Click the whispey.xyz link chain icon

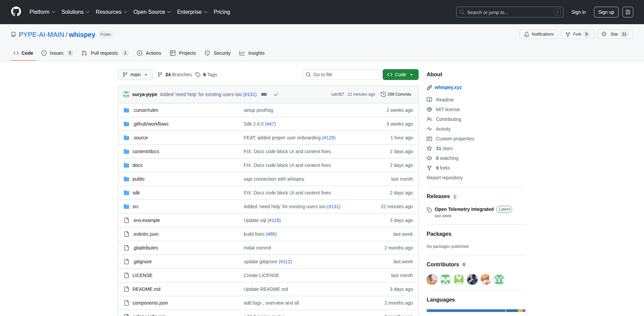pos(429,88)
